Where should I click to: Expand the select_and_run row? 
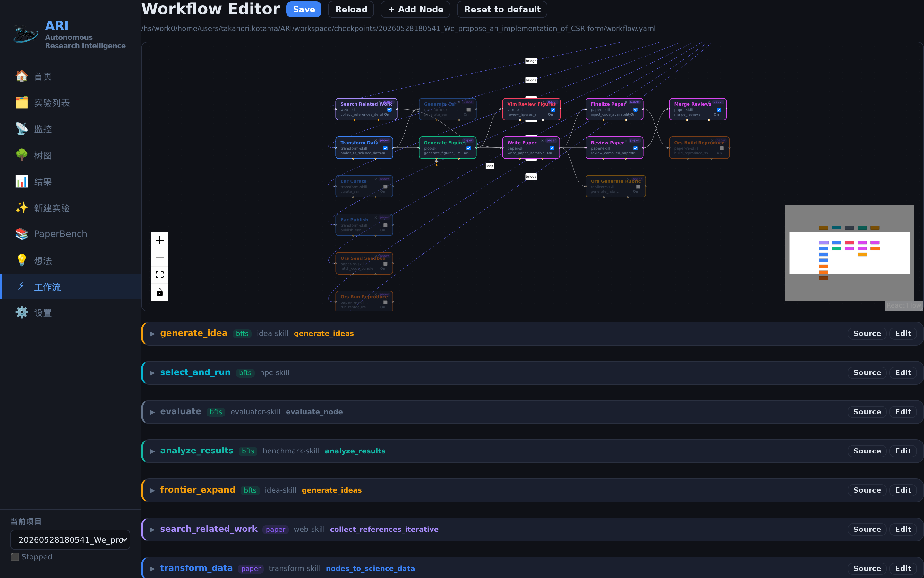coord(152,373)
